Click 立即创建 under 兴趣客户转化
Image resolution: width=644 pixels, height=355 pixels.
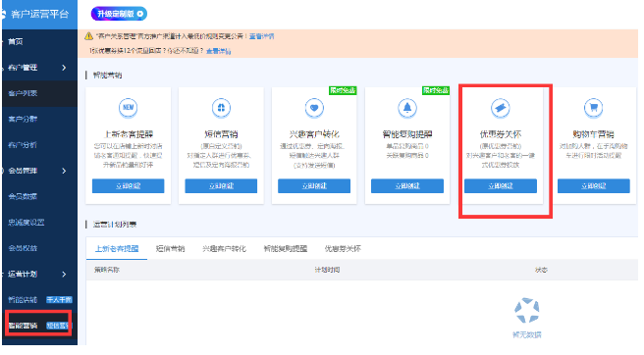pos(314,185)
